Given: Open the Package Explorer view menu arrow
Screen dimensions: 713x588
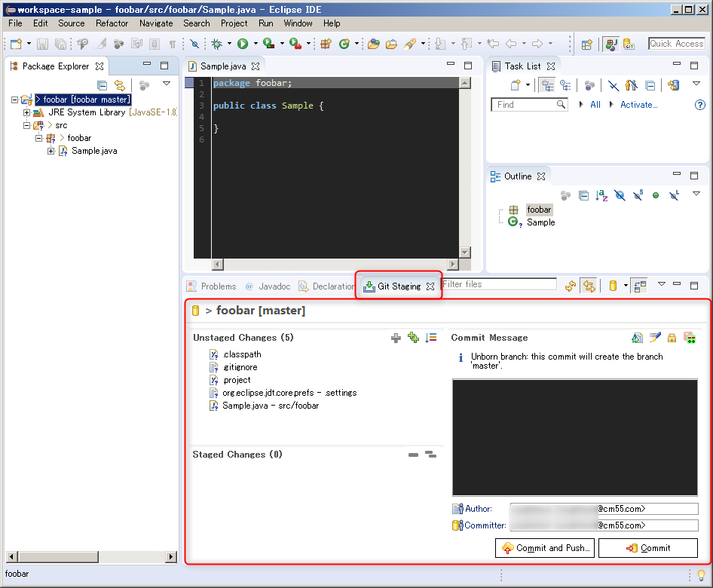Looking at the screenshot, I should point(167,84).
